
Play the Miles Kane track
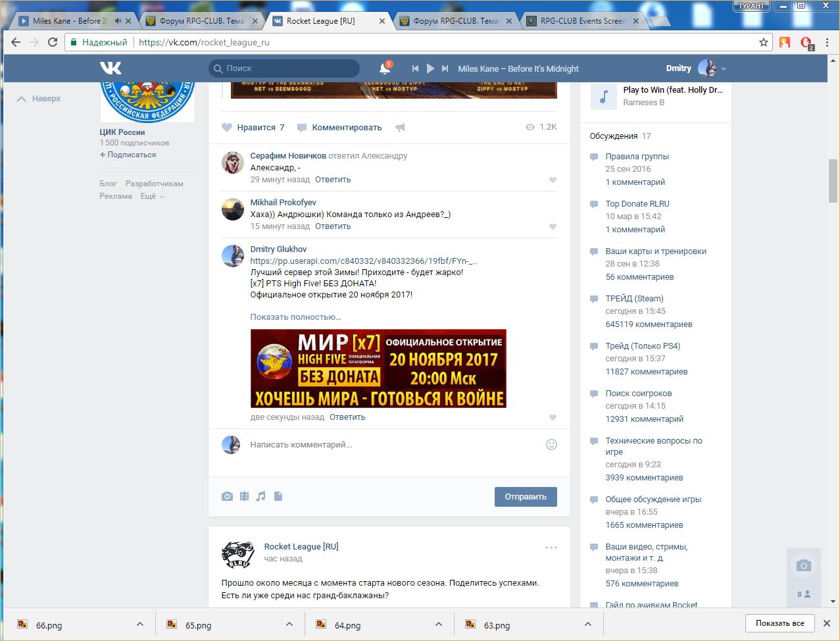[x=430, y=68]
